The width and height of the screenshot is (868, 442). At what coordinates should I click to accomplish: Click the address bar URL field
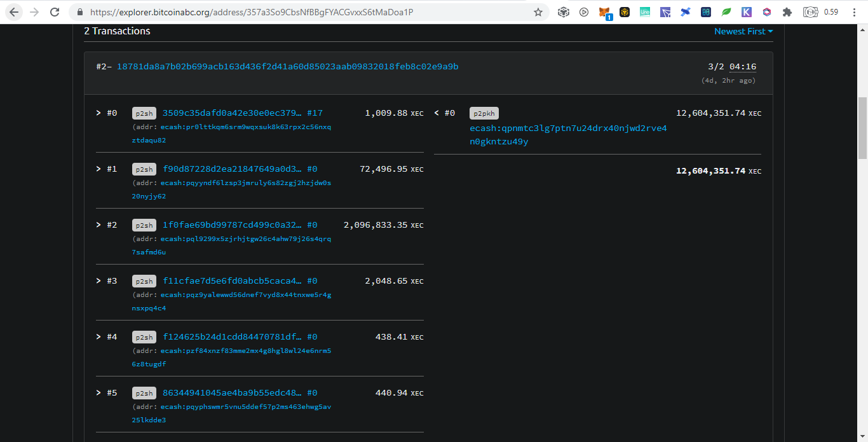(305, 12)
